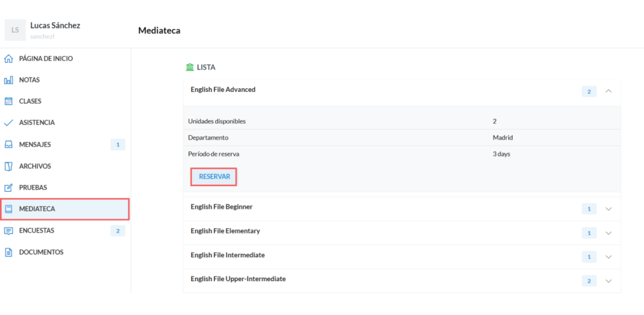Expand the English File Elementary chevron
Screen dimensions: 644x315
click(x=608, y=233)
